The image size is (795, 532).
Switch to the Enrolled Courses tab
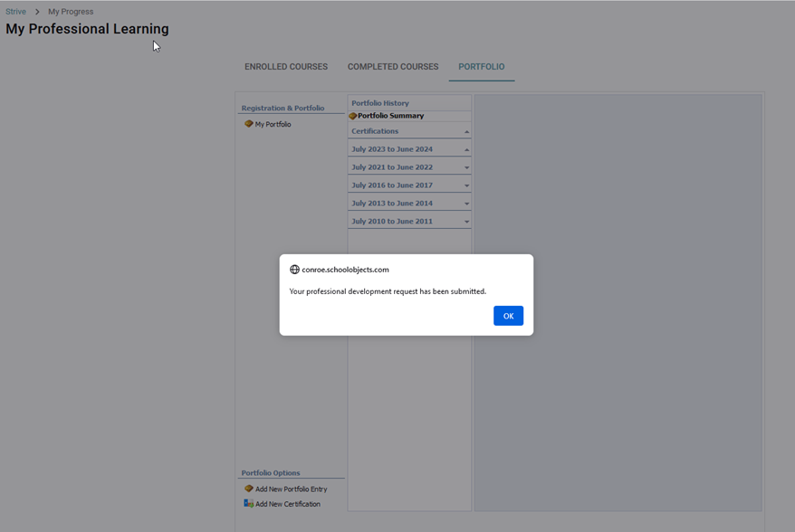tap(286, 67)
